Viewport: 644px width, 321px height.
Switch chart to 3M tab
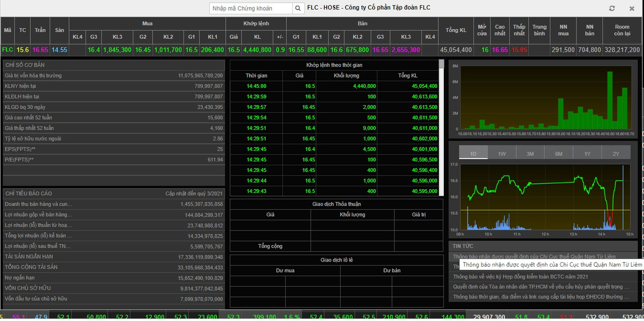[x=530, y=153]
